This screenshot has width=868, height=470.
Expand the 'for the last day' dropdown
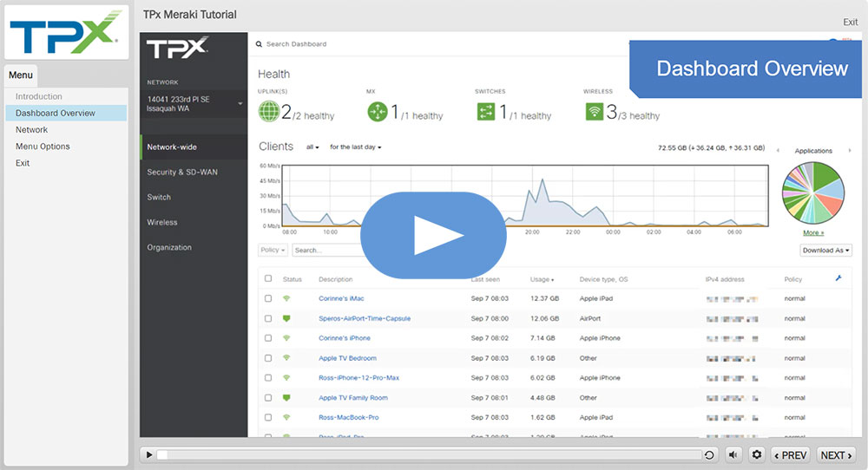pyautogui.click(x=355, y=147)
